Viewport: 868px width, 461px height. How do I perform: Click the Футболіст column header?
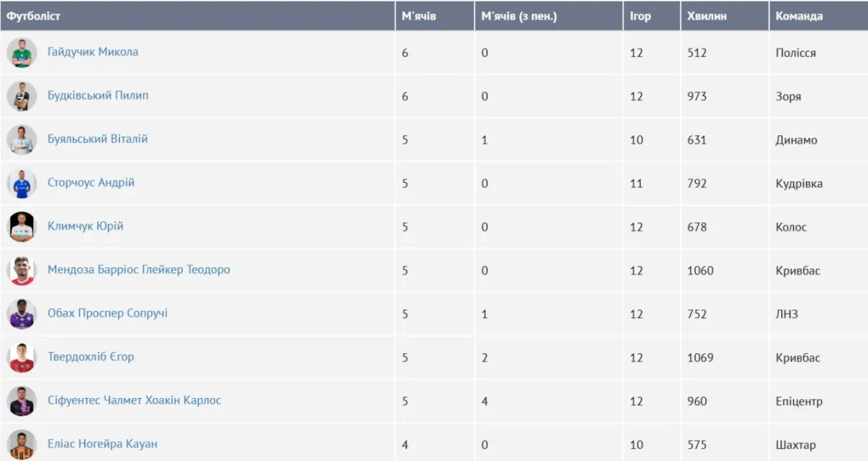tap(34, 16)
